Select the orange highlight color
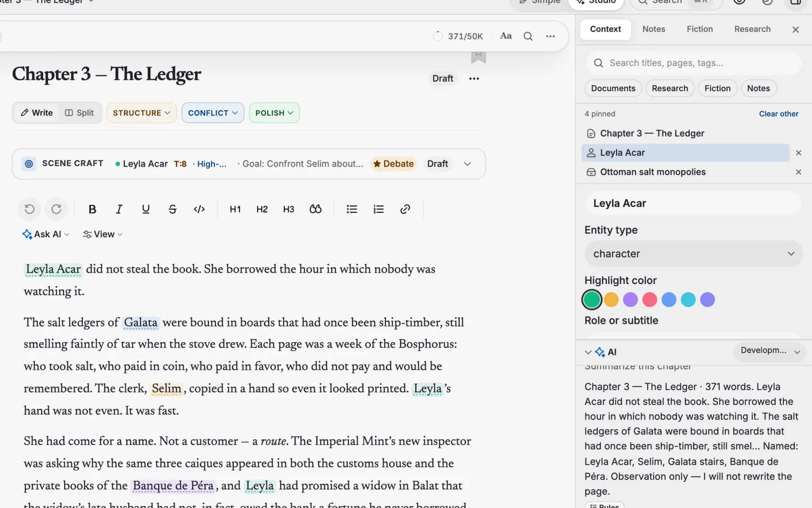 coord(611,299)
